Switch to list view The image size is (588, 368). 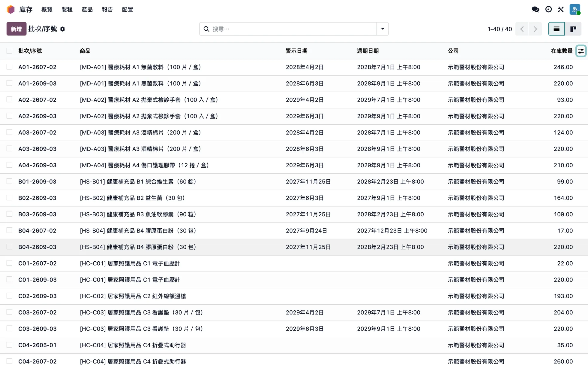(x=556, y=29)
